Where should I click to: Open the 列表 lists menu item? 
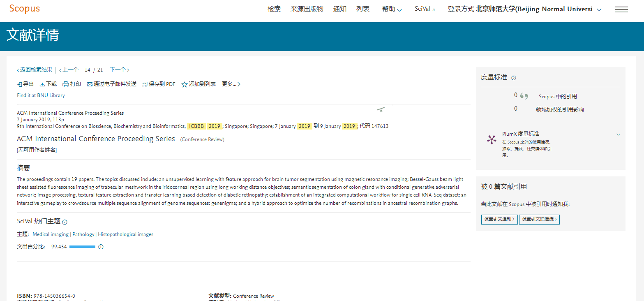pyautogui.click(x=363, y=9)
